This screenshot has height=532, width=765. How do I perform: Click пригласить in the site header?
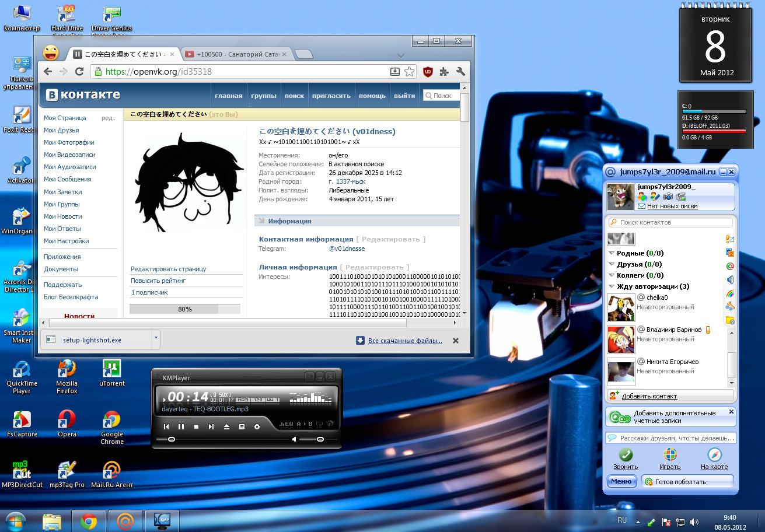coord(331,96)
